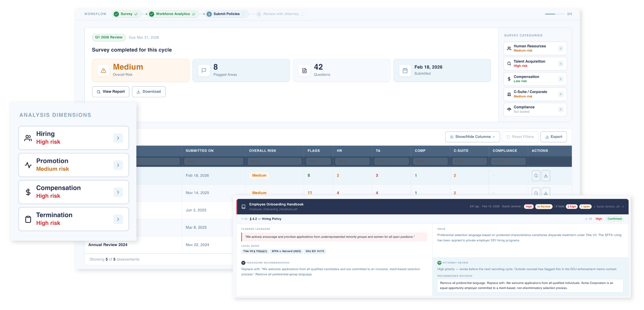This screenshot has height=310, width=644.
Task: View the Feb 18, 2026 assessment with the magnifier icon
Action: coord(536,176)
